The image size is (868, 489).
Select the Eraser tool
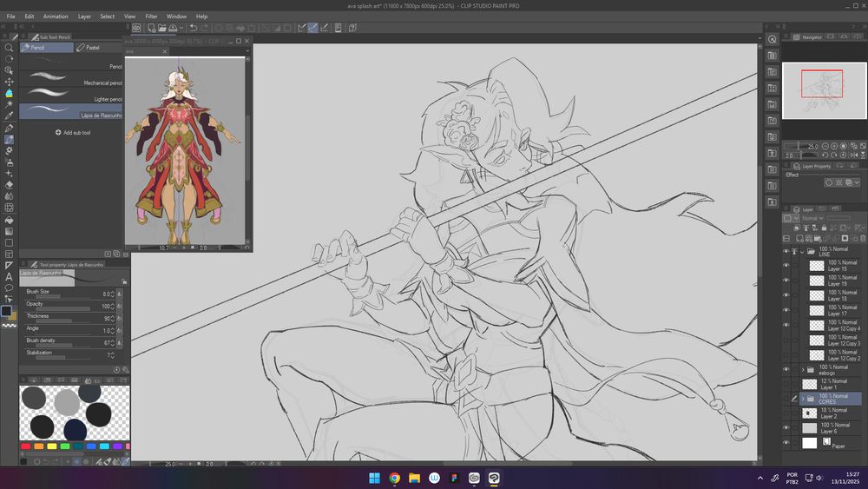[9, 184]
